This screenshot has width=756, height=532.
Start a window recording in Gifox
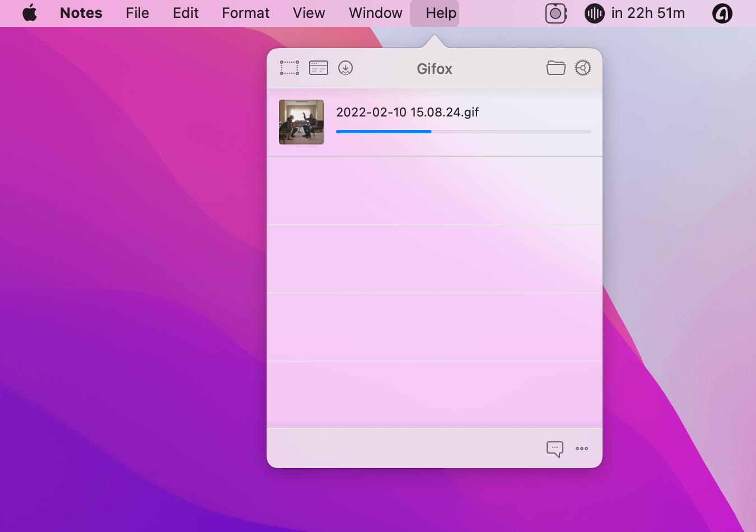[319, 68]
